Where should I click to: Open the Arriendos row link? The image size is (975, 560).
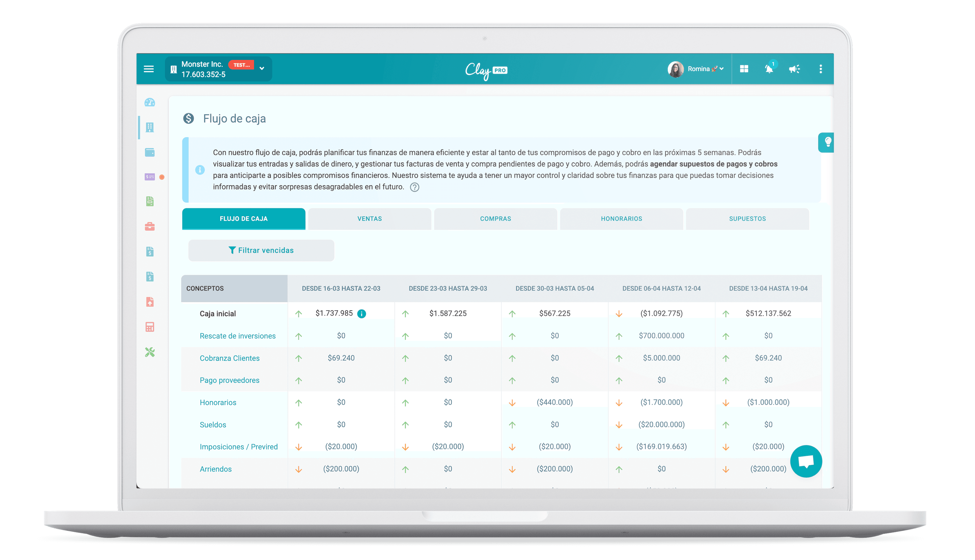(216, 469)
